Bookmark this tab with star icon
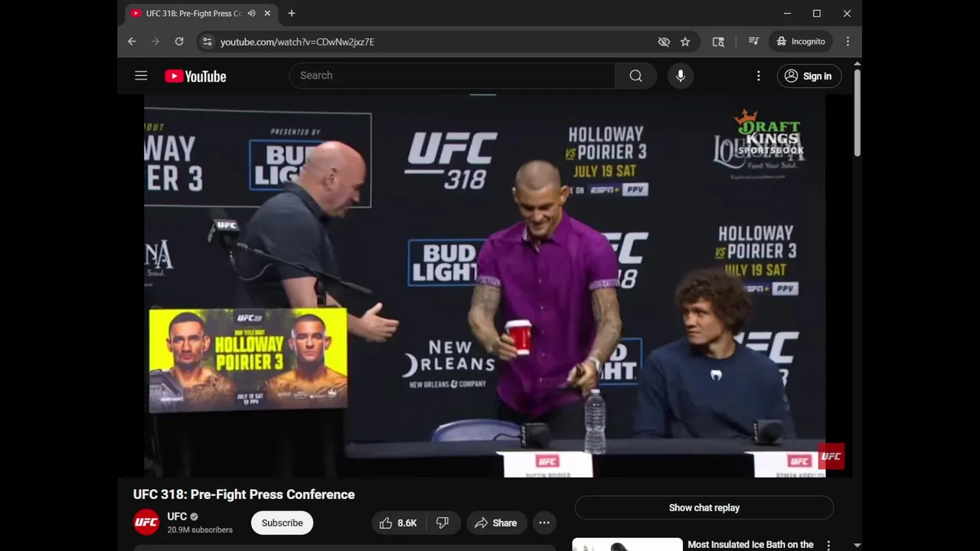 685,42
